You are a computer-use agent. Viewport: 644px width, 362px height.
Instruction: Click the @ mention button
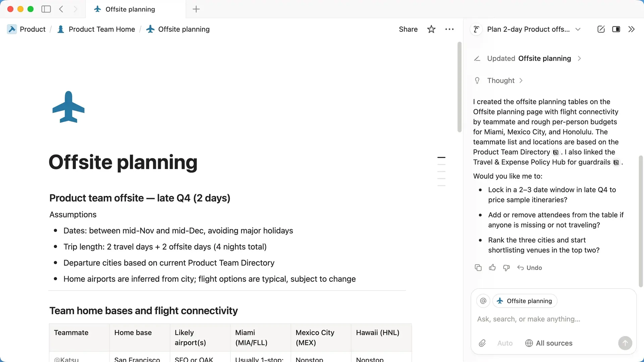[x=483, y=301]
